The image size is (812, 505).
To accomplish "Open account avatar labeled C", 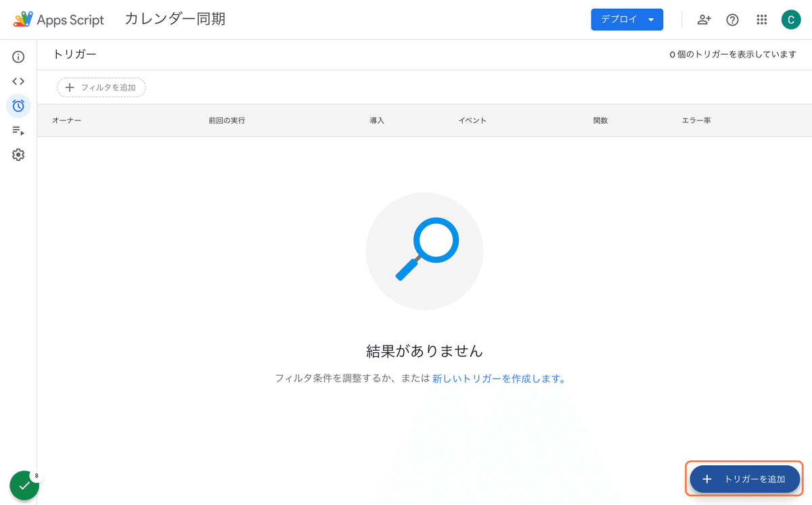I will pyautogui.click(x=791, y=20).
